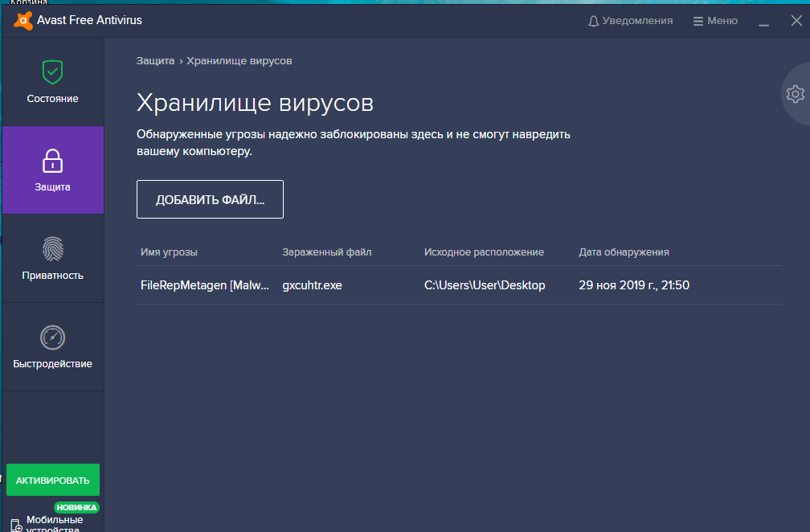This screenshot has width=810, height=532.
Task: Open the Состояние status section
Action: pyautogui.click(x=53, y=82)
